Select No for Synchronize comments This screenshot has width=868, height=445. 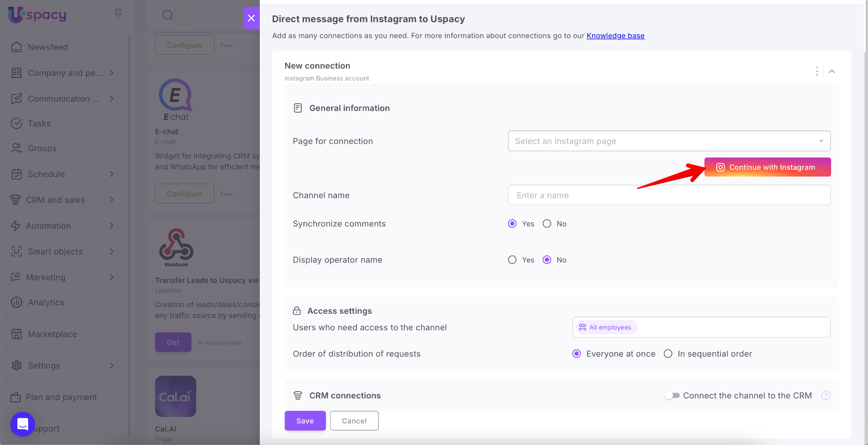pyautogui.click(x=547, y=224)
